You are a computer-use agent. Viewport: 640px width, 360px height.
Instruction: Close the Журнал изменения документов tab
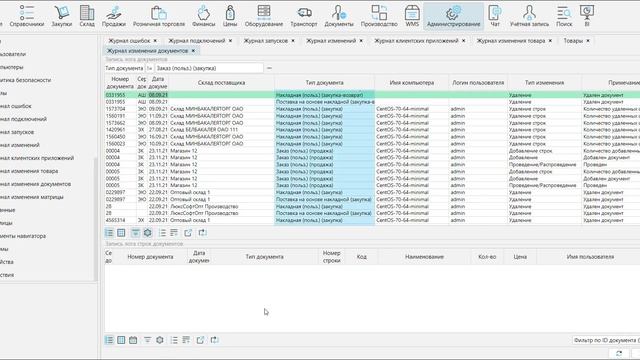tap(193, 51)
